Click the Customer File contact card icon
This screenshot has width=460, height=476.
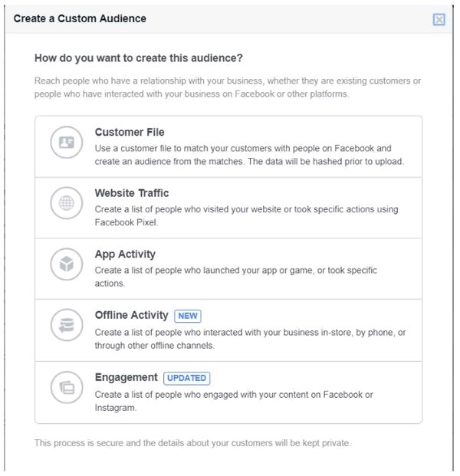tap(66, 143)
